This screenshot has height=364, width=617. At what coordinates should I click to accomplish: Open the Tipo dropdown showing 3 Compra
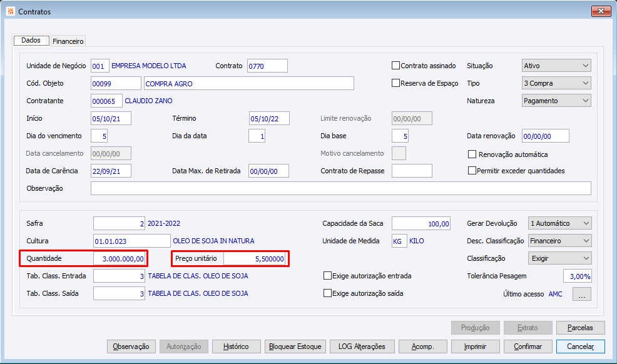point(556,83)
